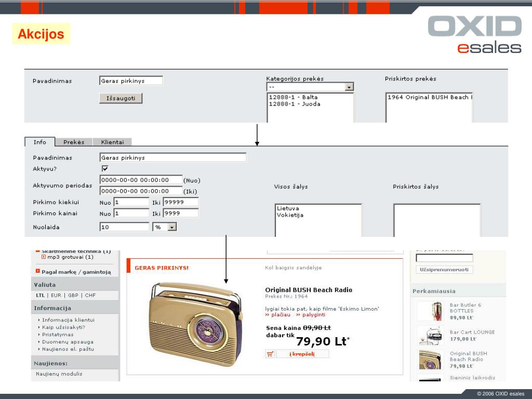
Task: Open the Sieninis laikrodis link
Action: [x=473, y=377]
